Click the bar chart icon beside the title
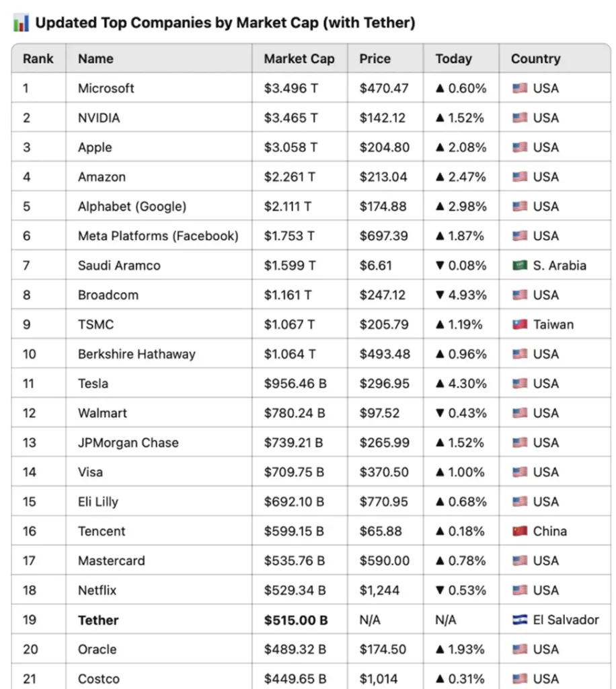 pos(21,23)
